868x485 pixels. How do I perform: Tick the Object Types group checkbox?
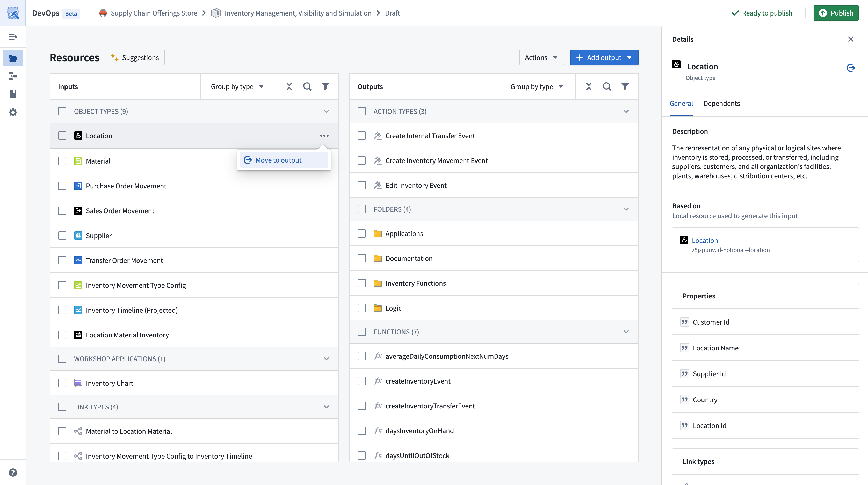point(62,112)
